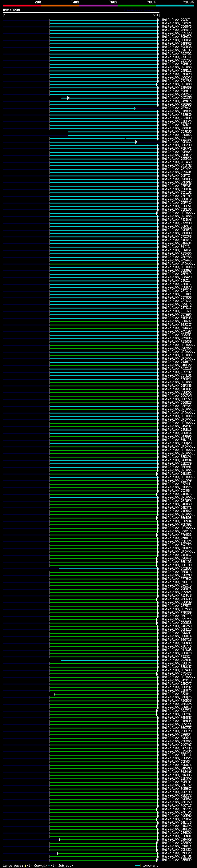Select hit label UniRef100_Q4JHZ9
This screenshot has width=197, height=868.
pyautogui.click(x=176, y=362)
